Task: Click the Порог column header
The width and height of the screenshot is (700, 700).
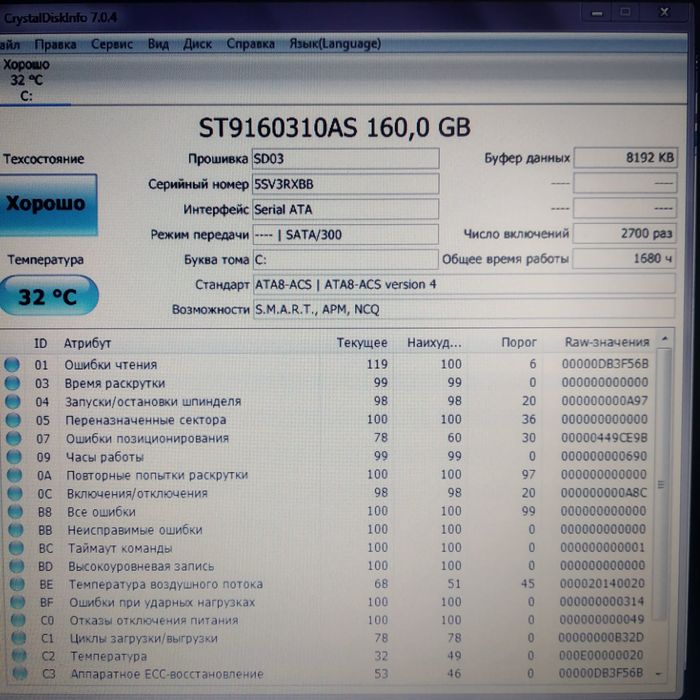Action: (x=519, y=342)
